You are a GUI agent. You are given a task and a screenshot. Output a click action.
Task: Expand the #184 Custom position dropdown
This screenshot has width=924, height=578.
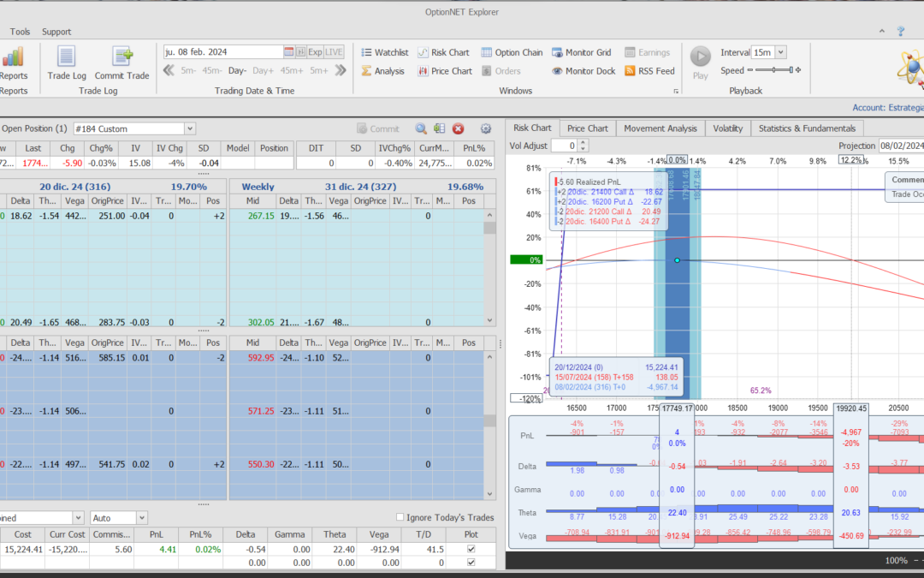click(190, 128)
